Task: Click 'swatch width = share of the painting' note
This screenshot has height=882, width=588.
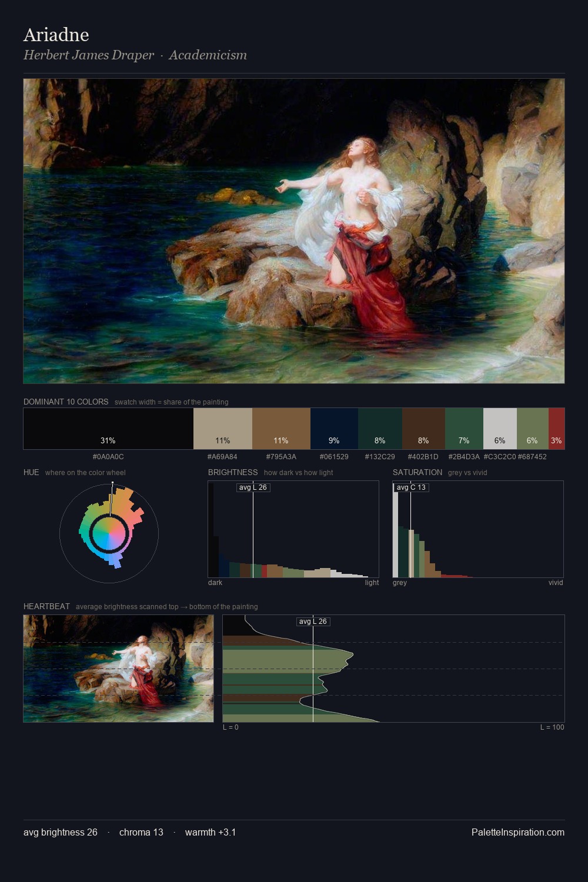Action: [172, 402]
